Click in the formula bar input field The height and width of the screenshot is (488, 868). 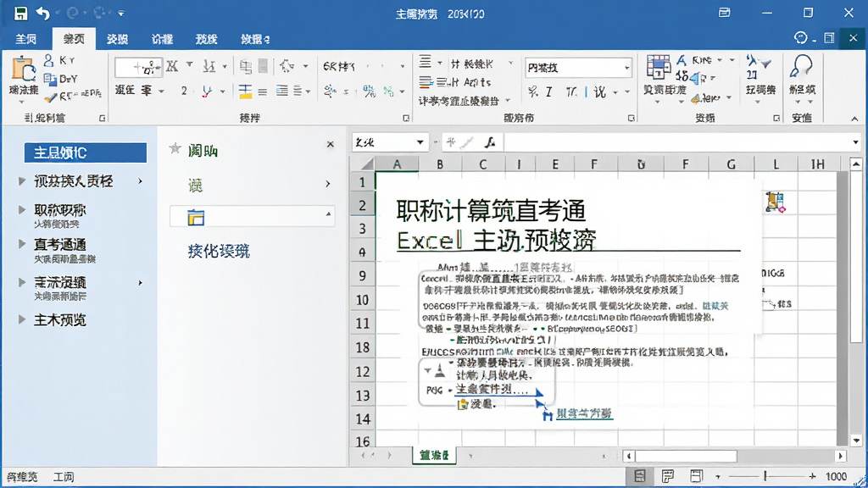678,142
